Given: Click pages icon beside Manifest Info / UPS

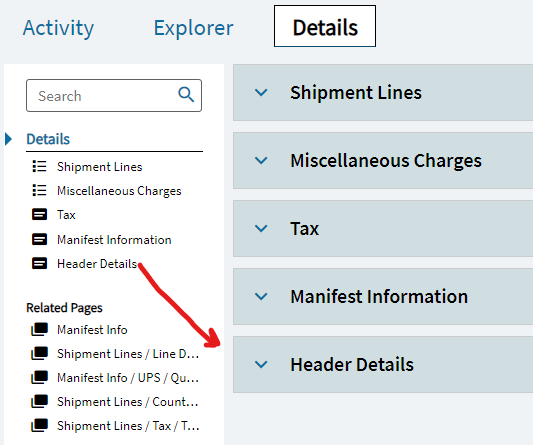Looking at the screenshot, I should pyautogui.click(x=39, y=377).
